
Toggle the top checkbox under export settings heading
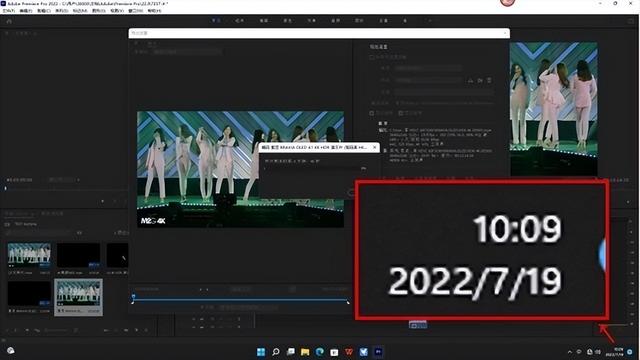(x=371, y=57)
